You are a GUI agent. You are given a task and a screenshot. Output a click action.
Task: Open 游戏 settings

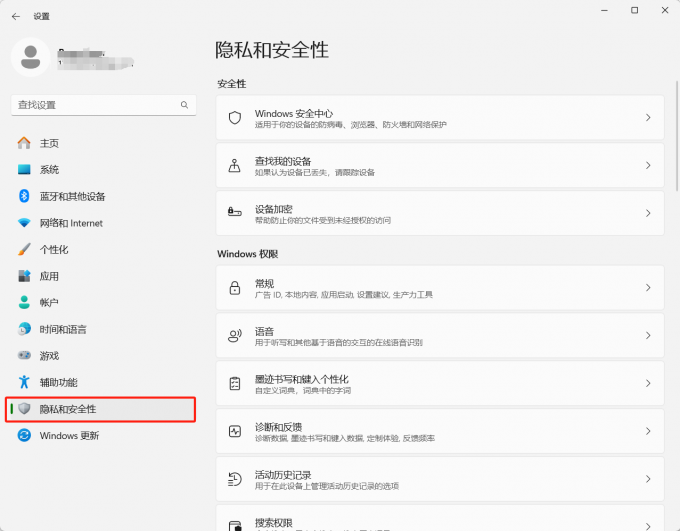(x=101, y=356)
